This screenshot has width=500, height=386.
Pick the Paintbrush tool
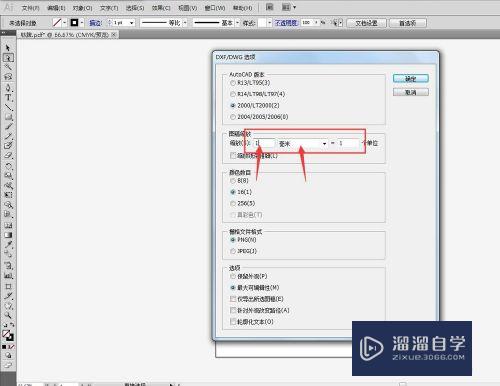tap(8, 126)
